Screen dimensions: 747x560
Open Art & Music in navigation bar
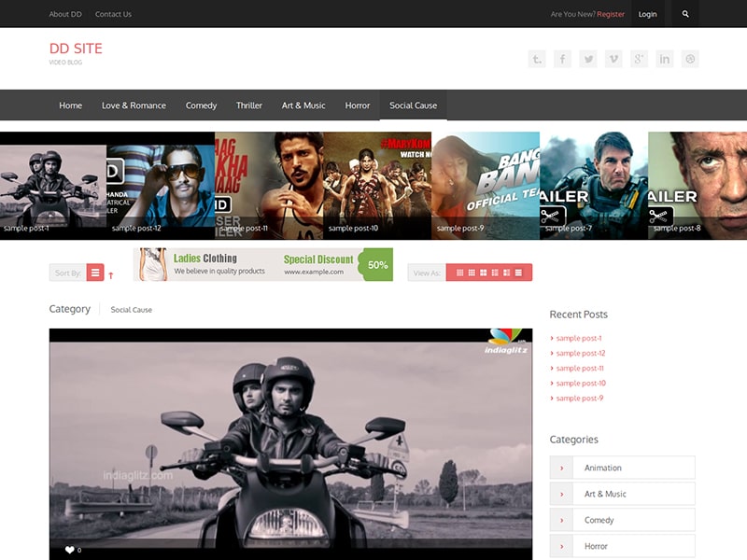coord(303,105)
